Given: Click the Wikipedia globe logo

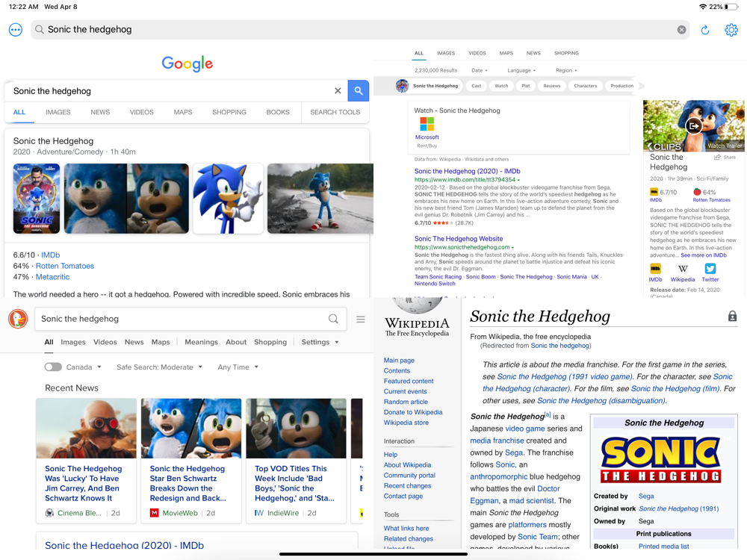Looking at the screenshot, I should [x=418, y=305].
